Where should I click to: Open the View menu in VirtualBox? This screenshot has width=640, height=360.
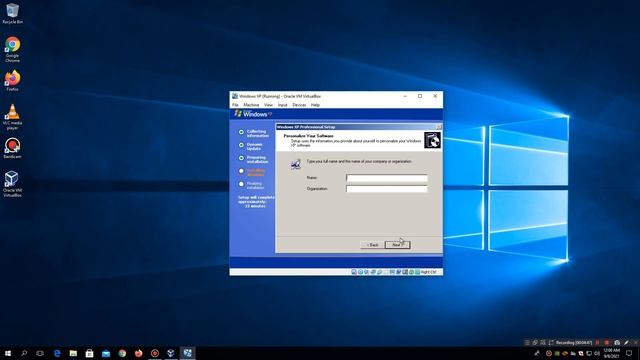pos(268,105)
